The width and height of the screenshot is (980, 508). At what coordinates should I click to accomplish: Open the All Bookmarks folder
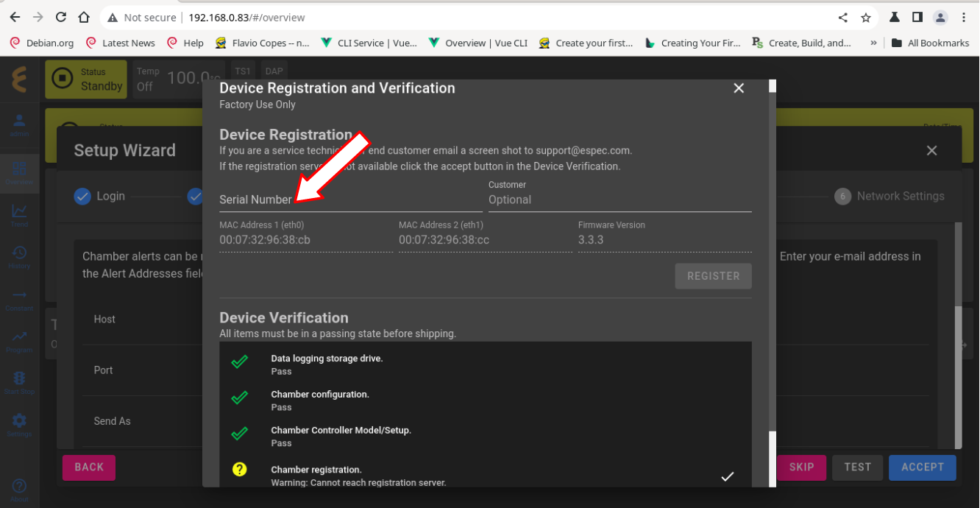click(x=930, y=43)
